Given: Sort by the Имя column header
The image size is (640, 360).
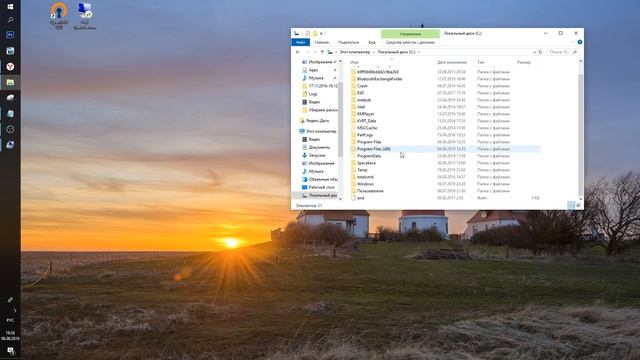Looking at the screenshot, I should pyautogui.click(x=354, y=62).
